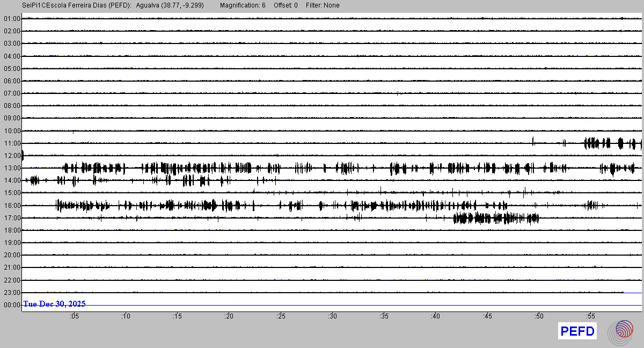The width and height of the screenshot is (644, 348).
Task: Click the Tue Dec 30, 2025 date label
Action: [x=54, y=304]
